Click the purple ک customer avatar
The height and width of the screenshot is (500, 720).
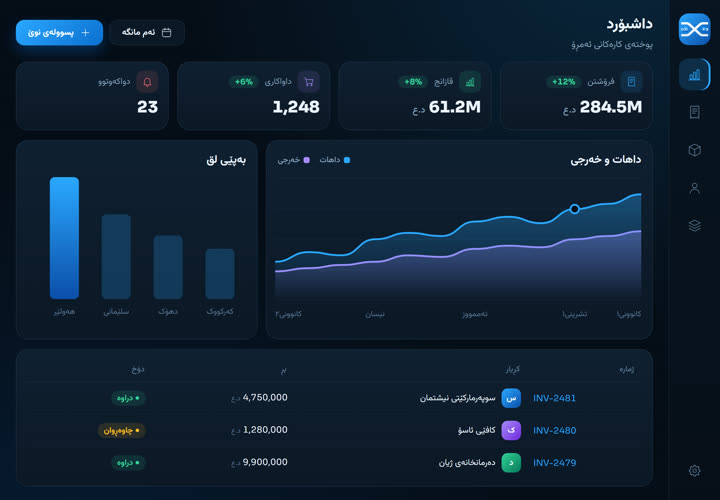pyautogui.click(x=511, y=430)
